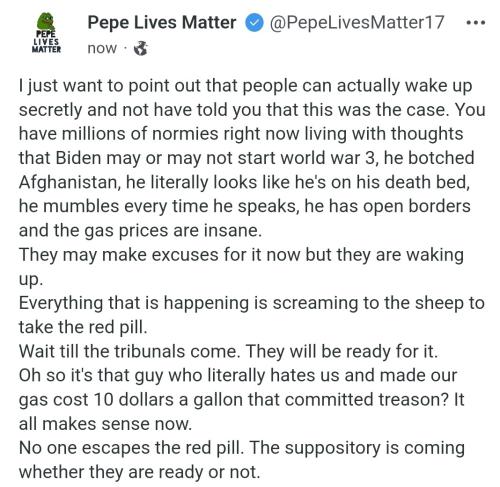Click the globe public visibility icon
Image resolution: width=500 pixels, height=487 pixels.
pyautogui.click(x=140, y=48)
